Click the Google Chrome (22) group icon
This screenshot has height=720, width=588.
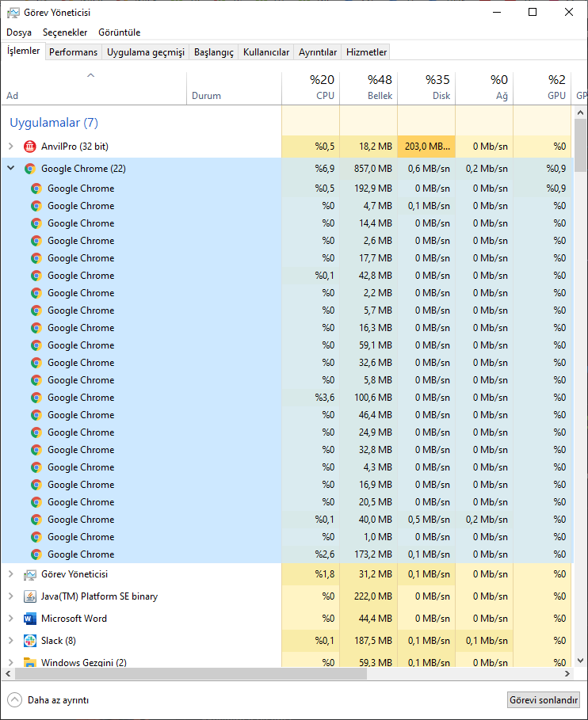click(30, 169)
